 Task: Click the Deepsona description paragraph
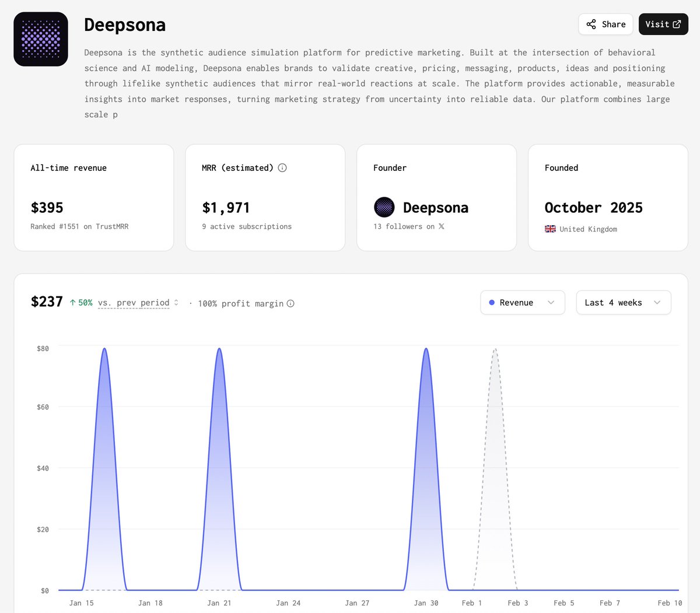[x=379, y=83]
